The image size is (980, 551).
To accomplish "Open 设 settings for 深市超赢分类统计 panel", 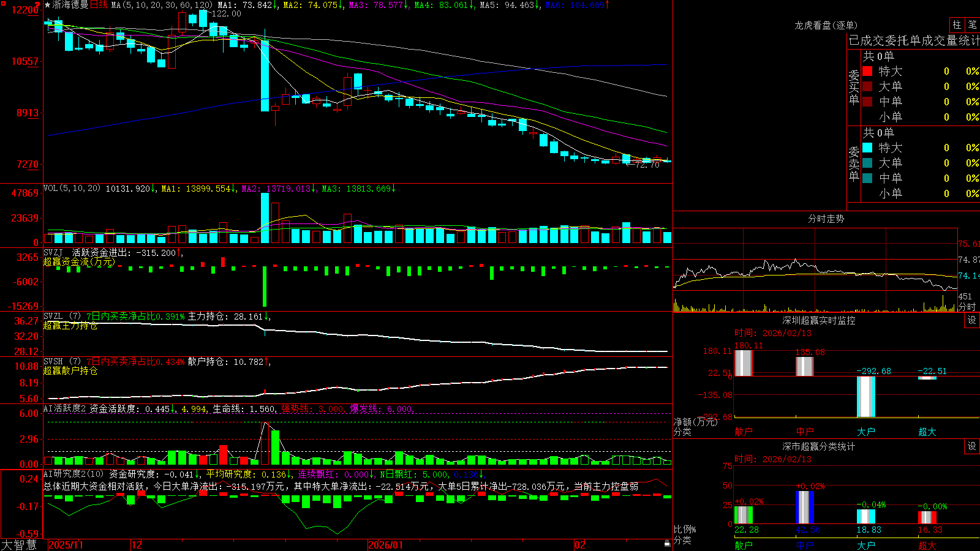I will (972, 446).
